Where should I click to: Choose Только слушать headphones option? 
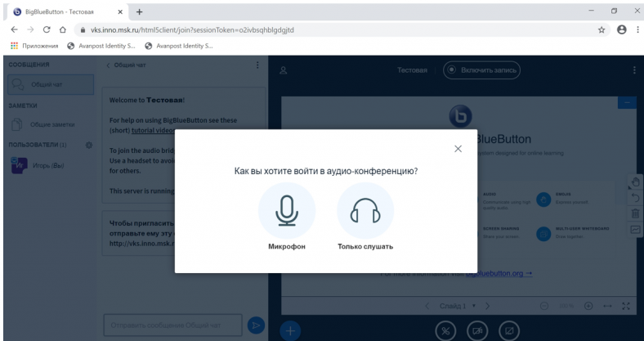click(365, 211)
